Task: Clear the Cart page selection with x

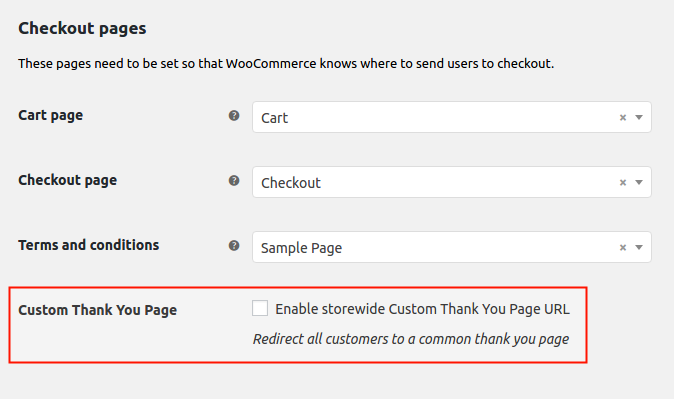Action: coord(623,117)
